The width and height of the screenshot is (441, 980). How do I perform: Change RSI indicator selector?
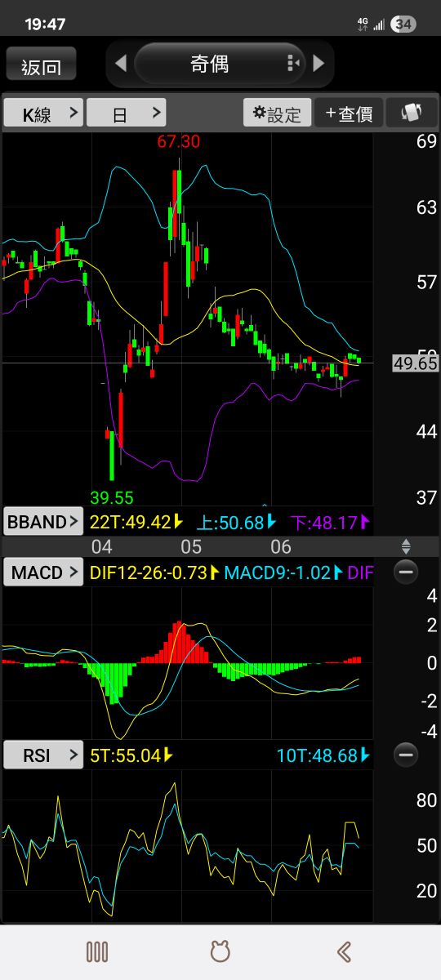(43, 755)
